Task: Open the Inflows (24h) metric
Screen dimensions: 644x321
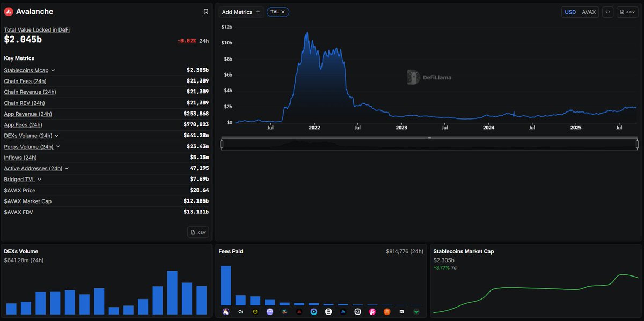Action: 20,158
